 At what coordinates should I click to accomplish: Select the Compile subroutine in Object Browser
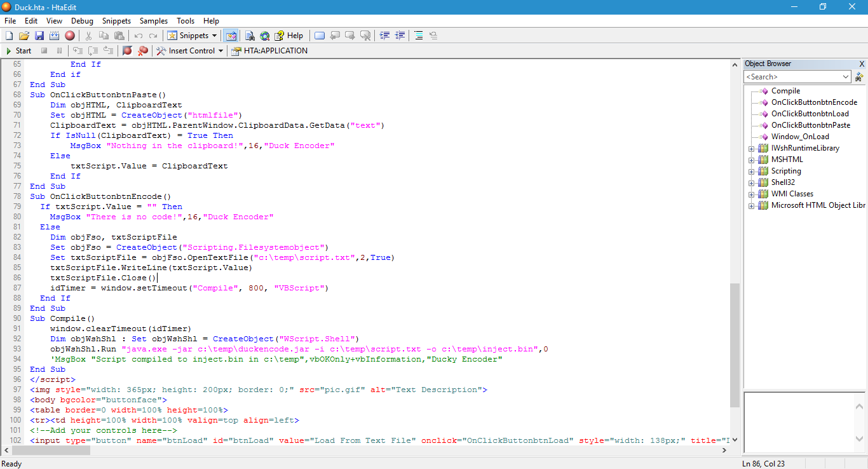click(x=785, y=91)
